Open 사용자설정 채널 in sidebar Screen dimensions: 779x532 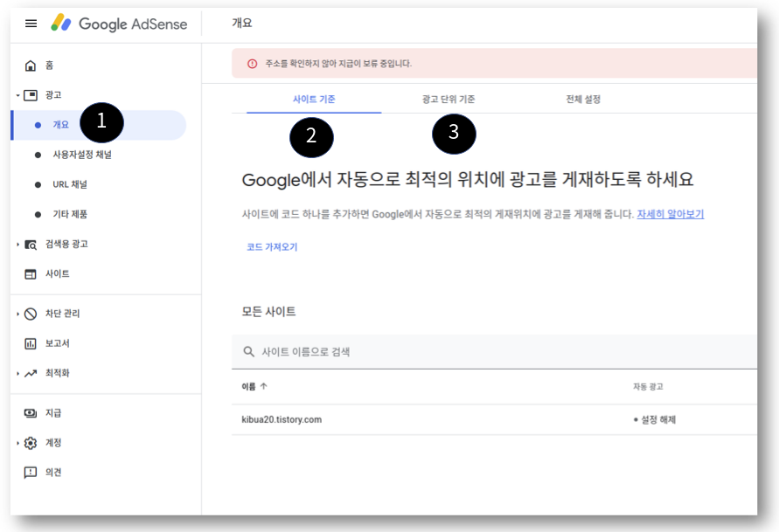point(82,155)
